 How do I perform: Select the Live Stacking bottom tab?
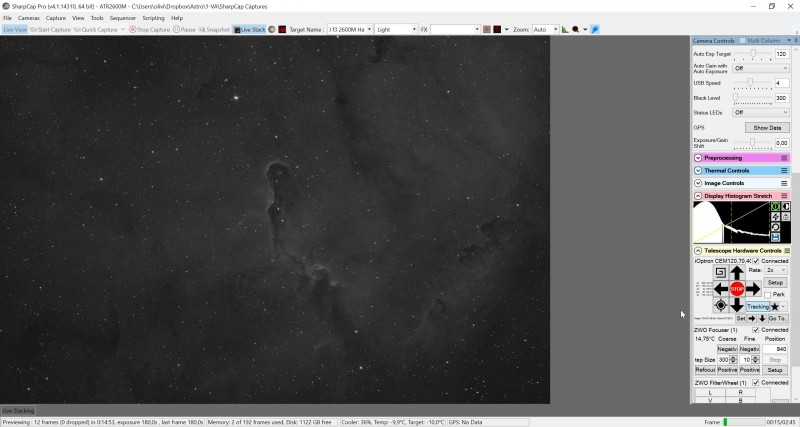point(18,410)
